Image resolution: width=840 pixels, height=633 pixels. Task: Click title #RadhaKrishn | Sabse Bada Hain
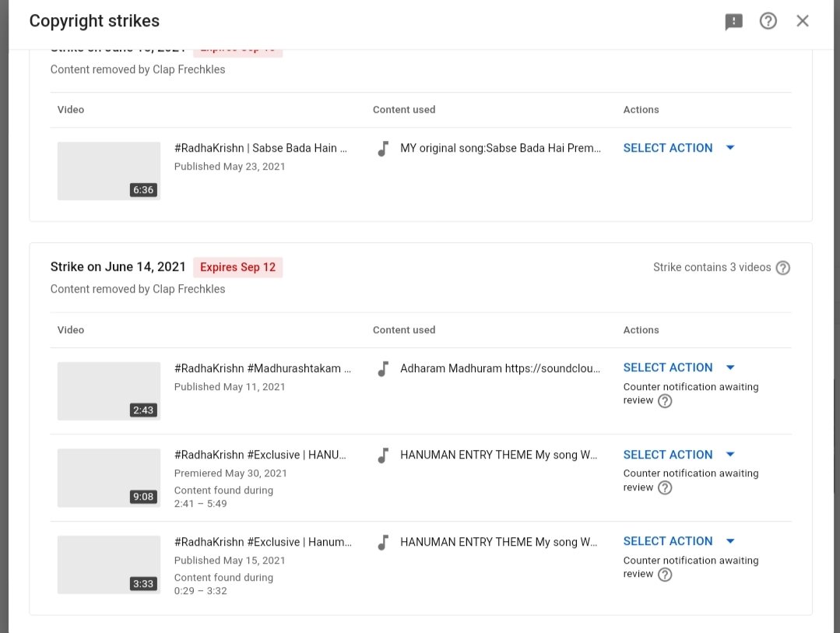pyautogui.click(x=260, y=148)
